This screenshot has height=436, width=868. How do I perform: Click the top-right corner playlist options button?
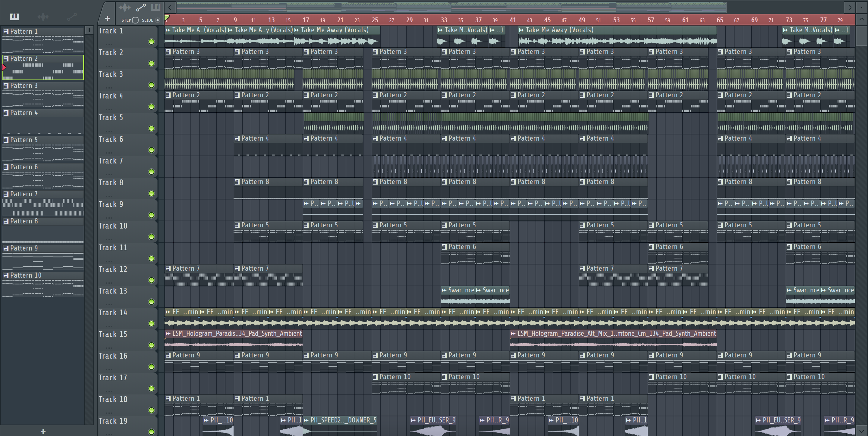coord(862,7)
